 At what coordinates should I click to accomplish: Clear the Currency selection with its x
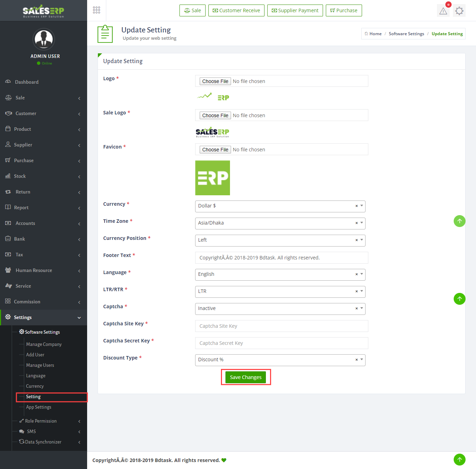(x=356, y=206)
